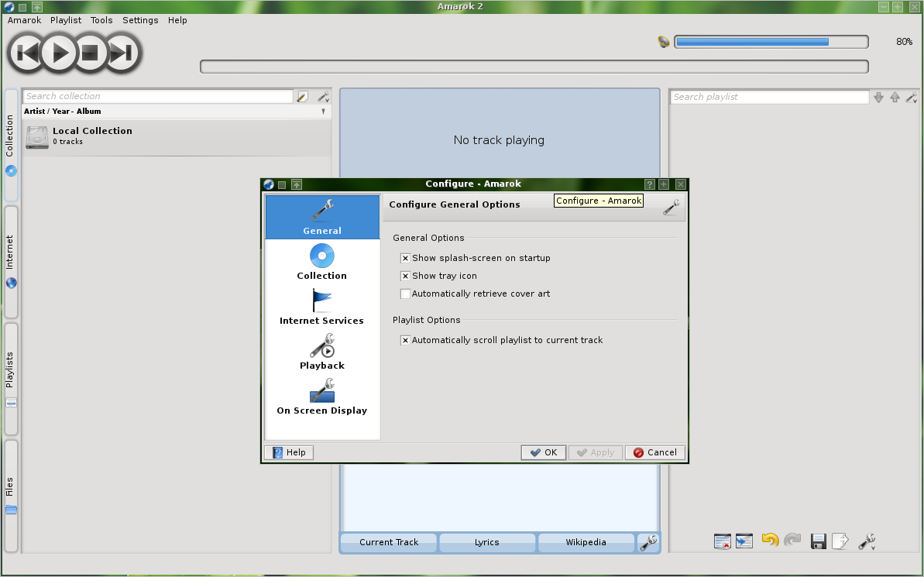Select the Local Collection entry
Image resolution: width=924 pixels, height=577 pixels.
(176, 137)
